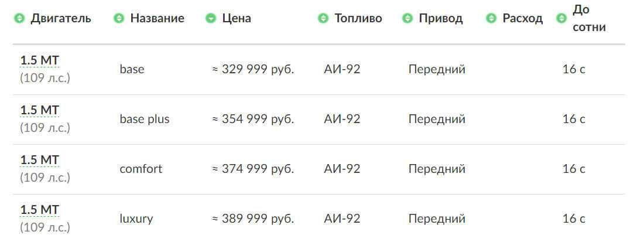Open the 1.5 MT link in base plus row
The image size is (644, 252).
[40, 110]
